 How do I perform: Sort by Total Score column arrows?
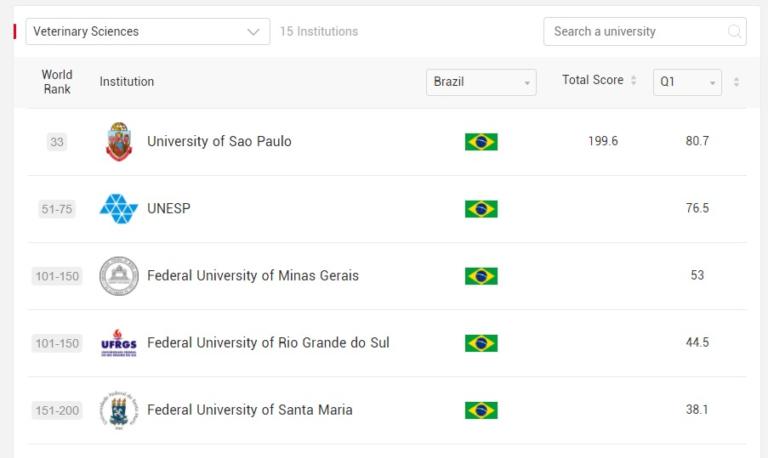[633, 81]
